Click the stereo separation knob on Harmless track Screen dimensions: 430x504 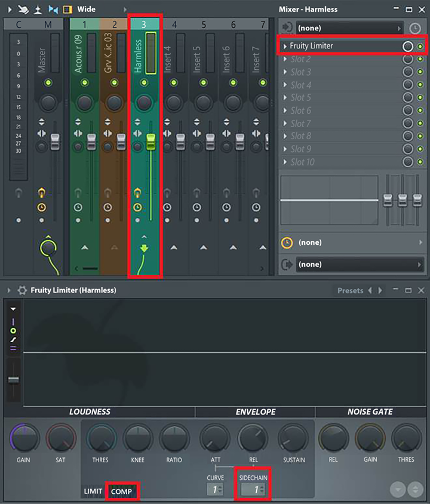pos(137,147)
